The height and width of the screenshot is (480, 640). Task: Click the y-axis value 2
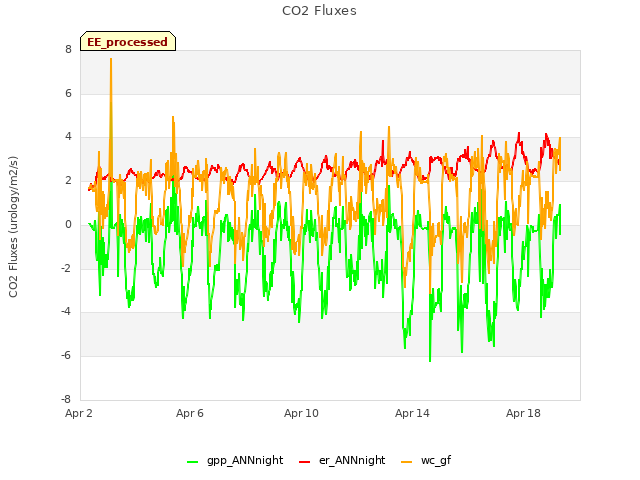coord(68,180)
